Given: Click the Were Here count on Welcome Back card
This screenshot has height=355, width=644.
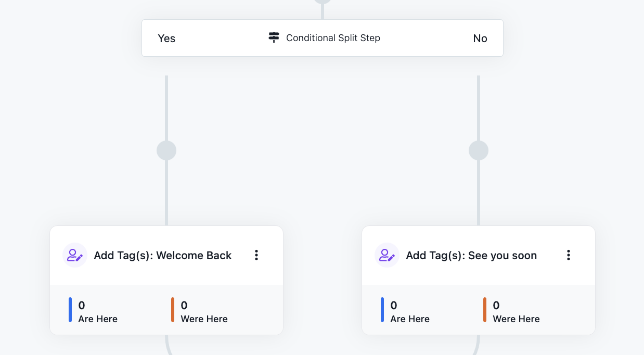Looking at the screenshot, I should click(x=185, y=305).
